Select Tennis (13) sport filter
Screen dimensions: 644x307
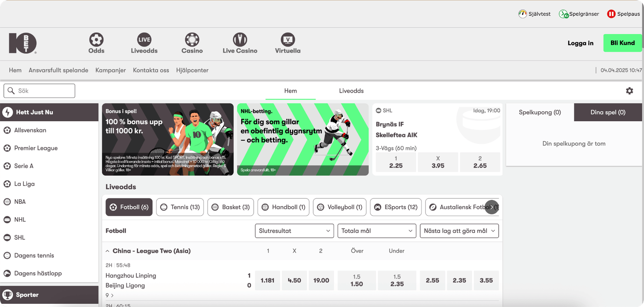pyautogui.click(x=180, y=207)
